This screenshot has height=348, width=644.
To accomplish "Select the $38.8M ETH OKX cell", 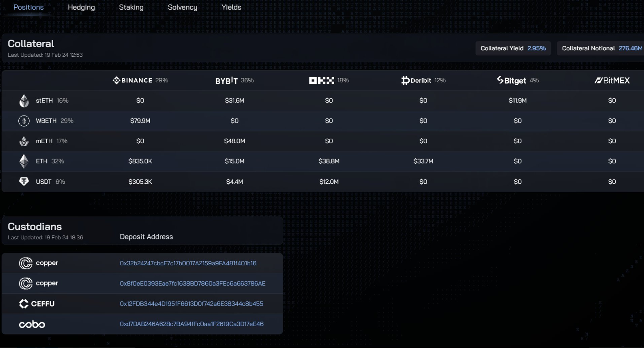I will pyautogui.click(x=329, y=161).
